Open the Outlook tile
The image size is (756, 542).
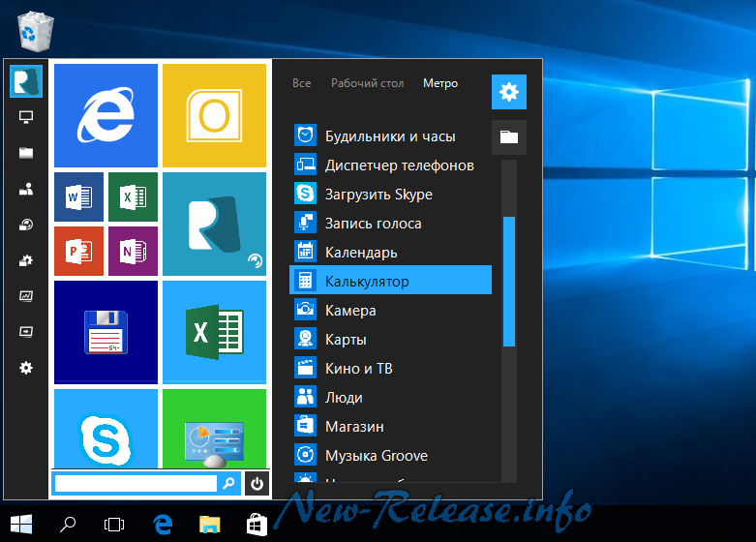[214, 116]
